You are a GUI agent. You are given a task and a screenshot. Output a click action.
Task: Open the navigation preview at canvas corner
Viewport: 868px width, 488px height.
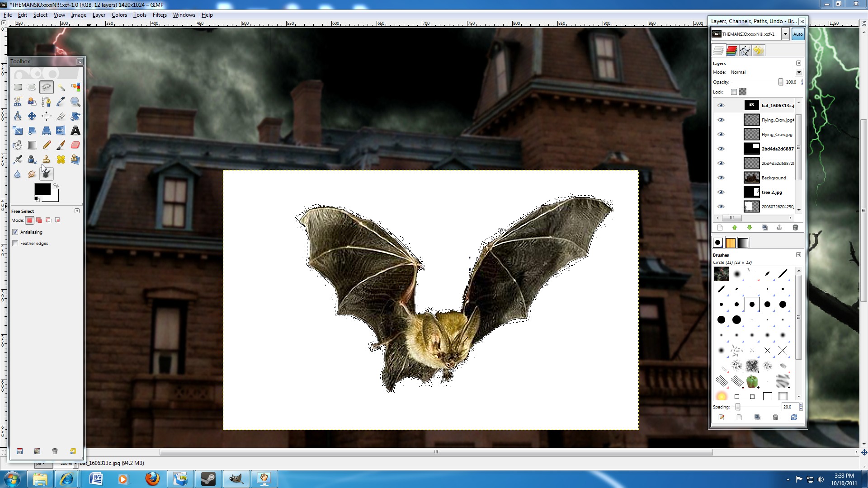coord(864,452)
